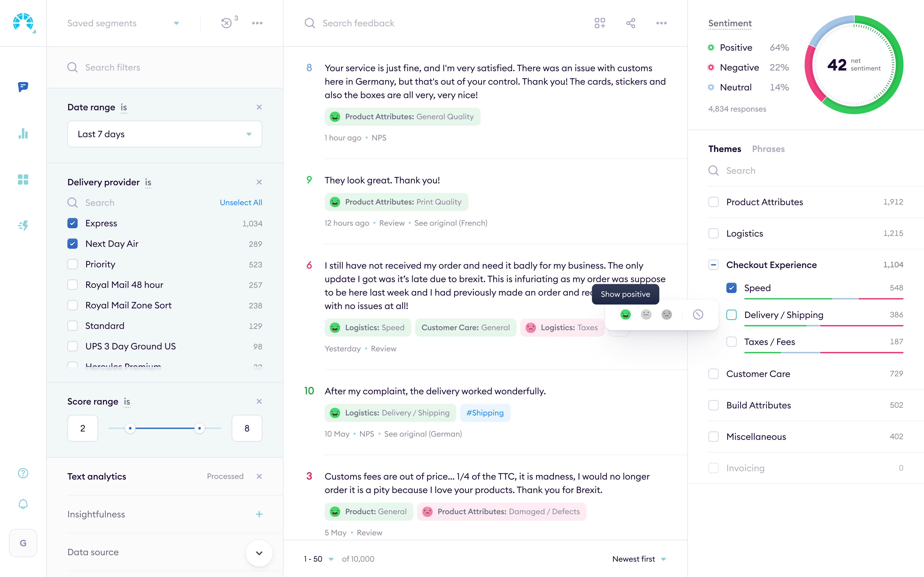Check the Delivery / Shipping theme under Checkout Experience
924x577 pixels.
731,315
